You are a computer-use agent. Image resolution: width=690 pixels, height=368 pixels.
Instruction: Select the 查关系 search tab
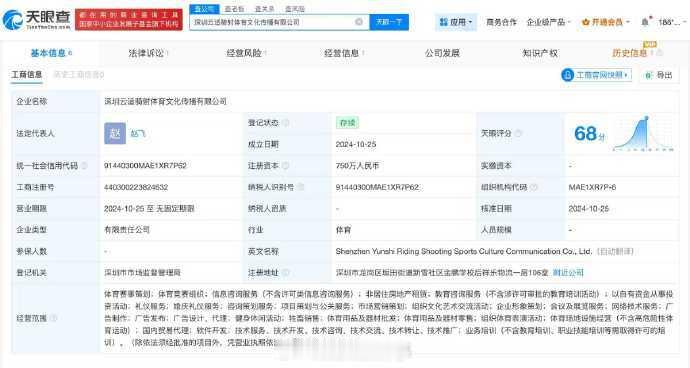pyautogui.click(x=264, y=9)
